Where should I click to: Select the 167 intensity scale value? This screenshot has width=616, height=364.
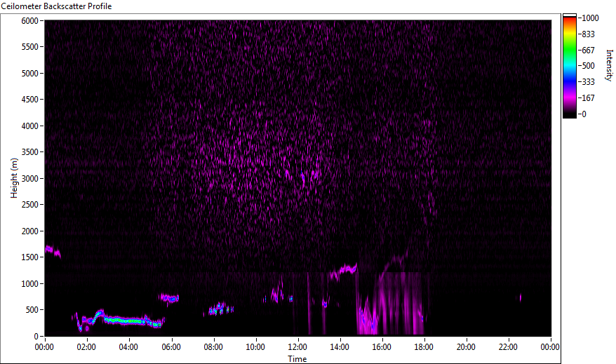[588, 98]
